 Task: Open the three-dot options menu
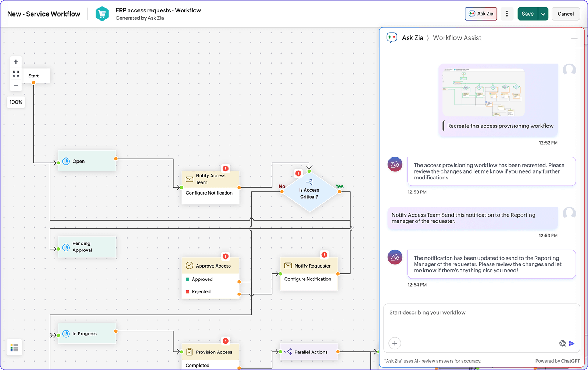click(x=507, y=14)
